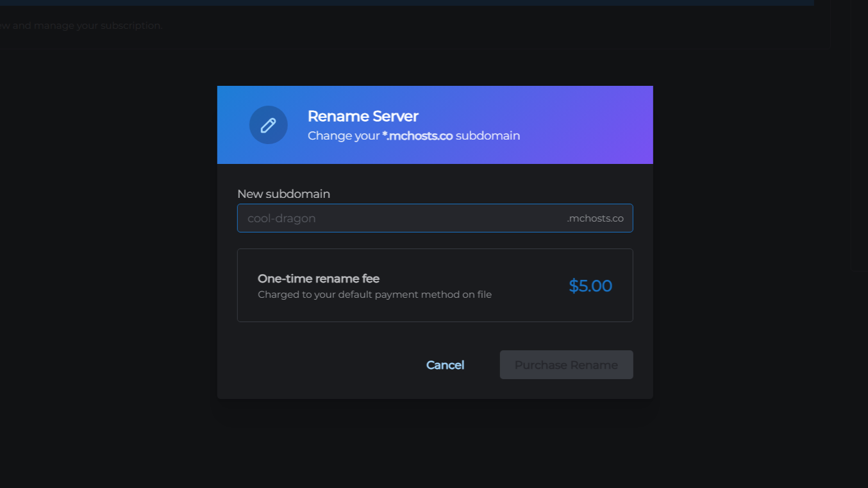Click the .mchosts.co suffix in input
This screenshot has height=488, width=868.
click(x=595, y=218)
